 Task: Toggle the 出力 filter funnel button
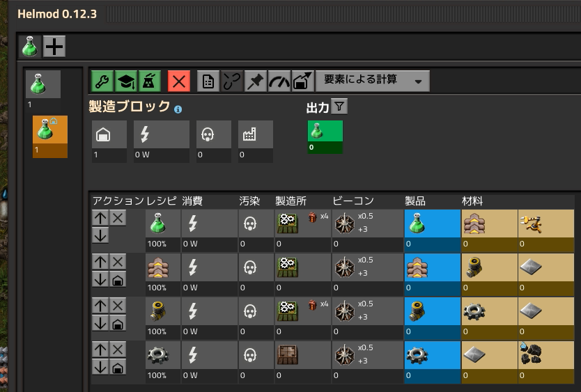tap(339, 107)
